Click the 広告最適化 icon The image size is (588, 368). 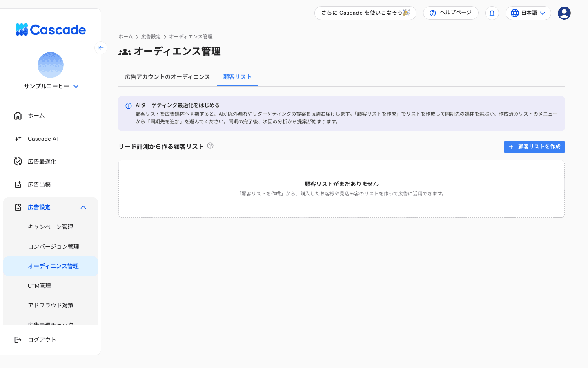coord(18,162)
